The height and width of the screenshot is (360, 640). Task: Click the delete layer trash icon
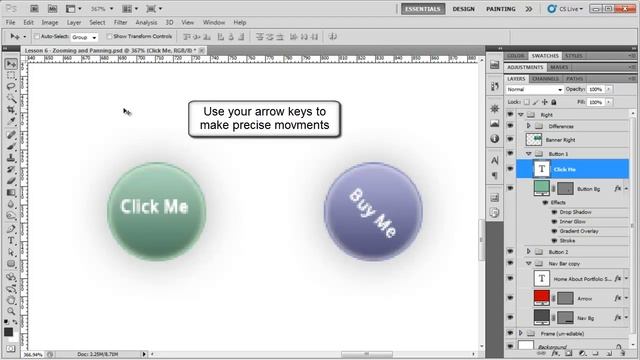click(x=623, y=353)
